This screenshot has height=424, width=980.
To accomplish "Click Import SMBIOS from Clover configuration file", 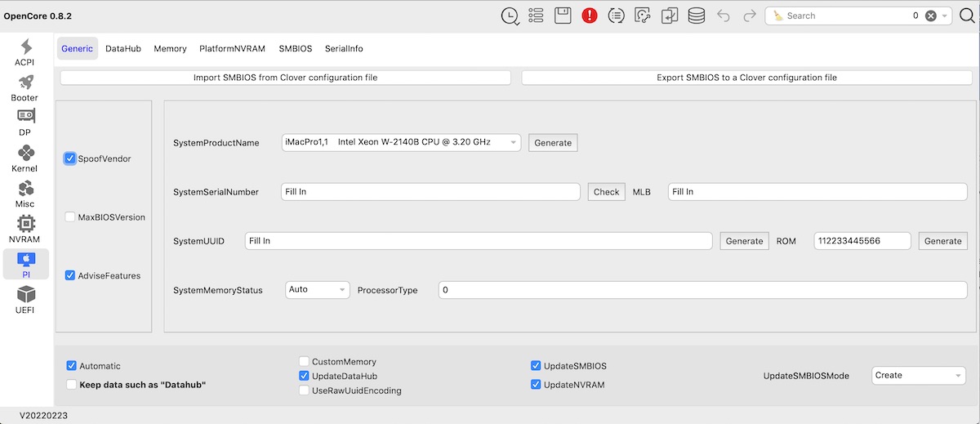I will pos(285,78).
